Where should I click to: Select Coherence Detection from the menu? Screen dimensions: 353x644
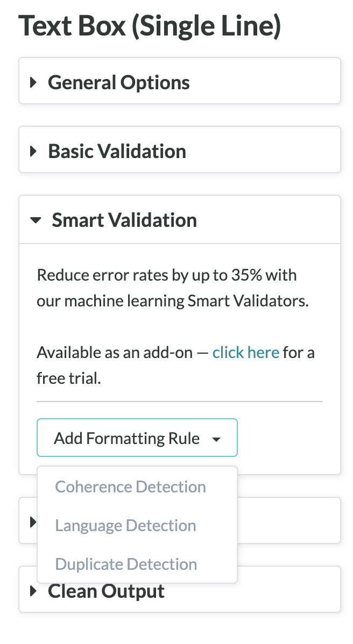pyautogui.click(x=130, y=486)
